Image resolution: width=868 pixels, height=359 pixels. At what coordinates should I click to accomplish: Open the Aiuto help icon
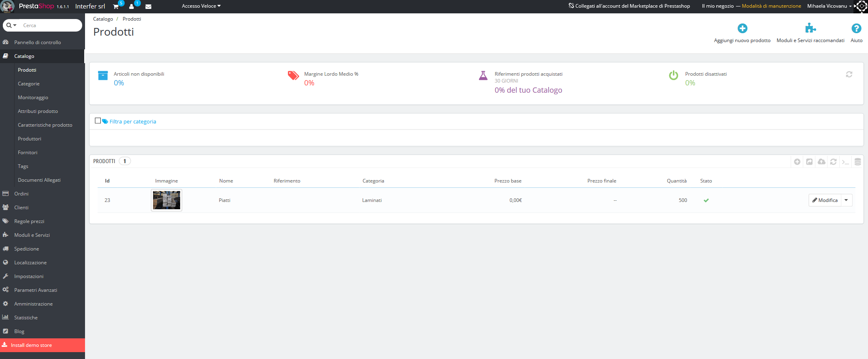pyautogui.click(x=856, y=28)
